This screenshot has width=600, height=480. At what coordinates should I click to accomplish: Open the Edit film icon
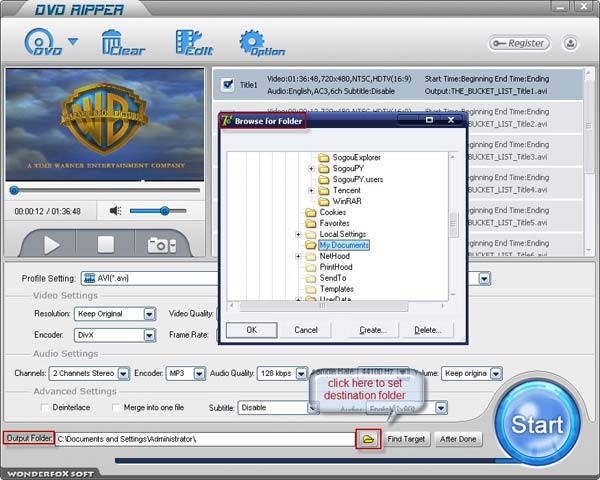tap(194, 43)
